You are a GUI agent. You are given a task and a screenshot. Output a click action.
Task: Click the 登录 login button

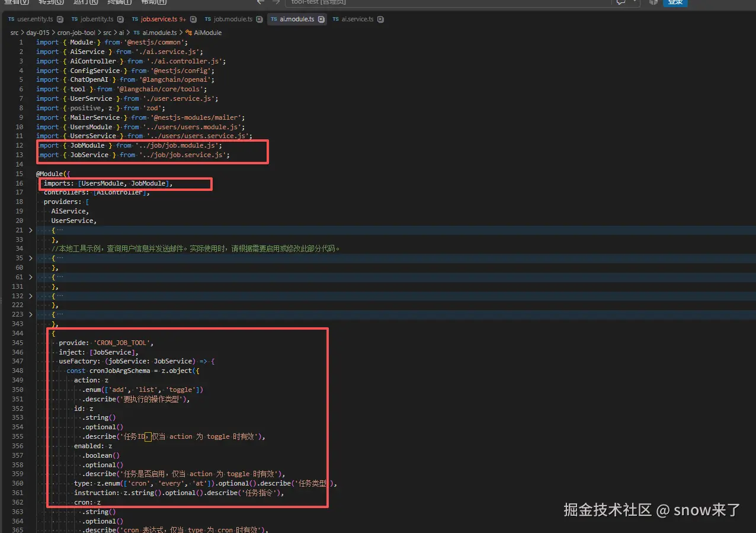click(675, 2)
